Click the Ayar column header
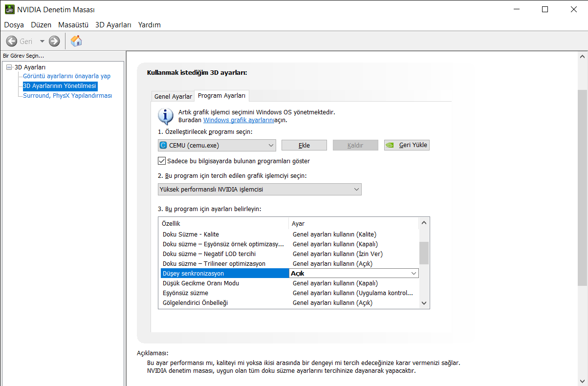Viewport: 588px width, 386px height. click(353, 223)
